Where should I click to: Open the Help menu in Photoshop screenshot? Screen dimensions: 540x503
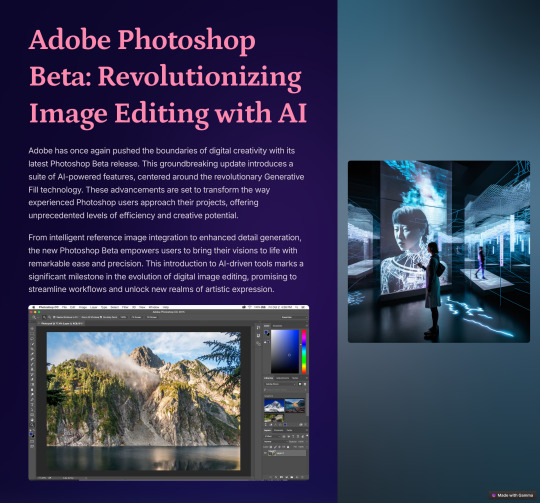click(x=166, y=307)
